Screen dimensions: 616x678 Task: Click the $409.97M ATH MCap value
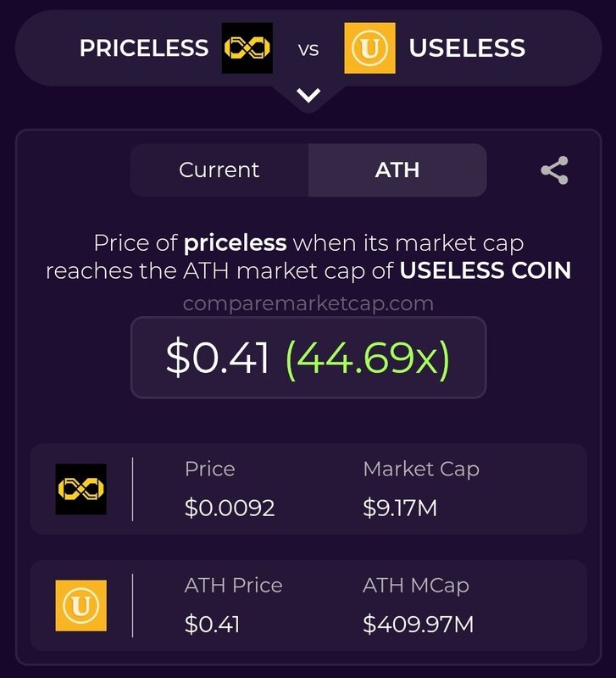(418, 624)
